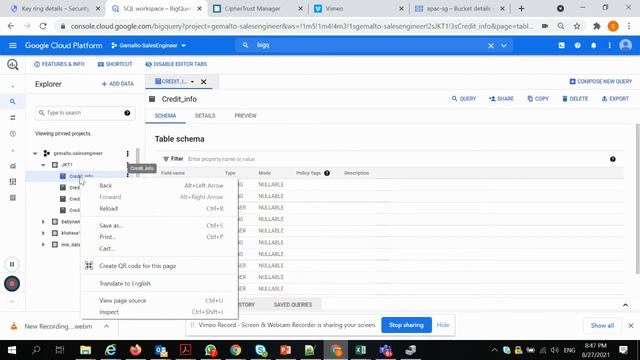Switch to the PREVIEW tab

click(245, 116)
